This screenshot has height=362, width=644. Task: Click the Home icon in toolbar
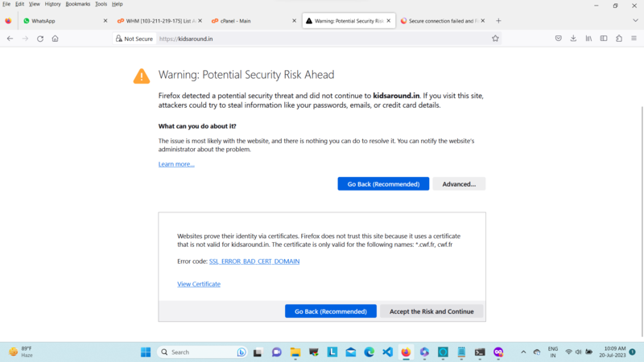pyautogui.click(x=55, y=38)
